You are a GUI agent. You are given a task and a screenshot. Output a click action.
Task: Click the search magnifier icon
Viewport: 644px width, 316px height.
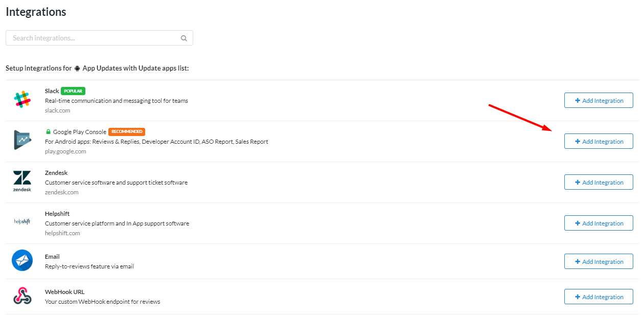(184, 38)
